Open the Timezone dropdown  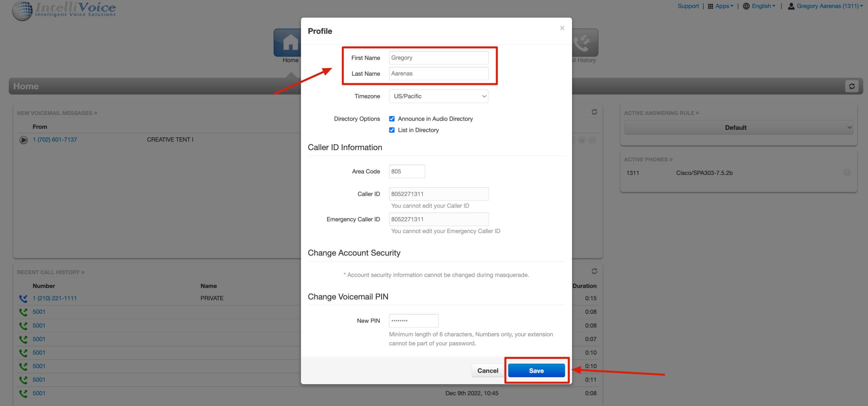(x=438, y=96)
